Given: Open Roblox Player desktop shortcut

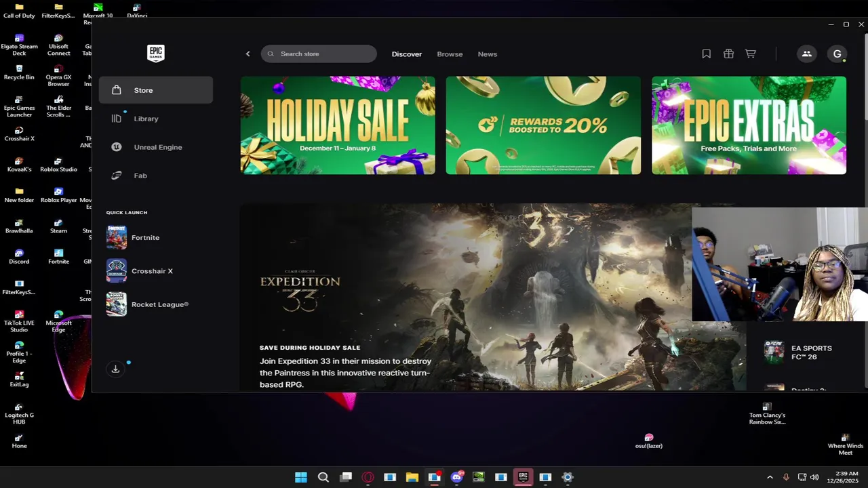Looking at the screenshot, I should [58, 195].
